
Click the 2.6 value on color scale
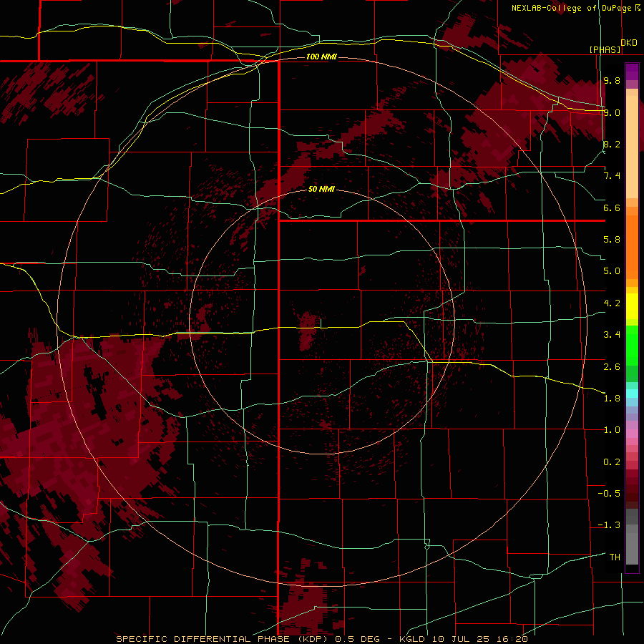coord(612,367)
